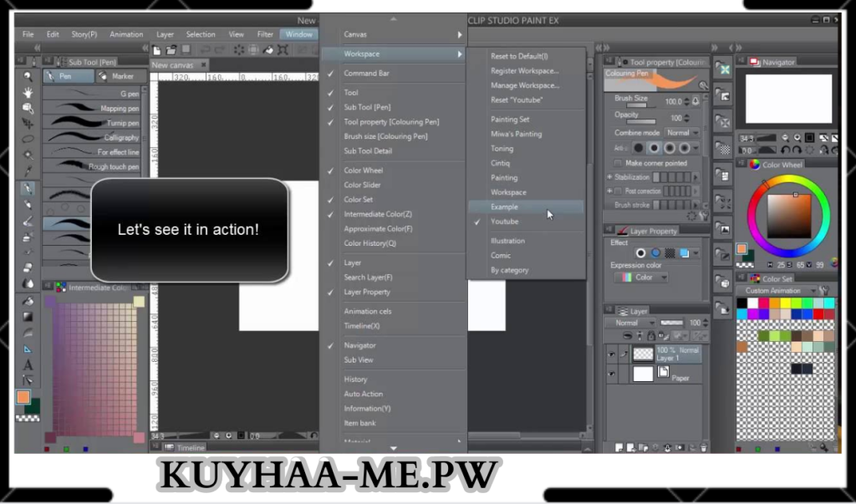Select the Fill bucket tool
Image resolution: width=856 pixels, height=504 pixels.
pyautogui.click(x=28, y=300)
